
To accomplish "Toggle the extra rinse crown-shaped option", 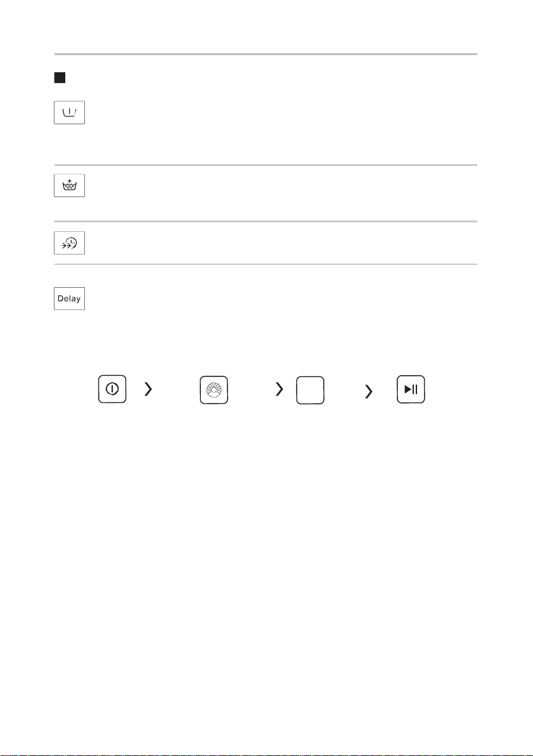I will tap(70, 186).
